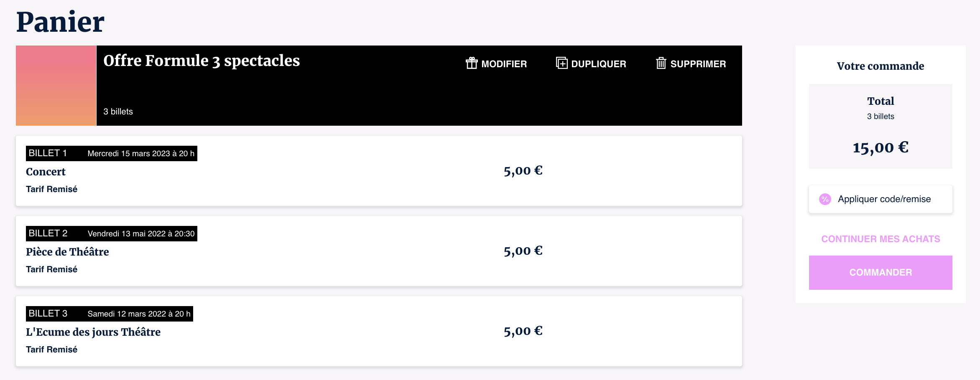Click the pink-orange offer thumbnail

coord(56,86)
